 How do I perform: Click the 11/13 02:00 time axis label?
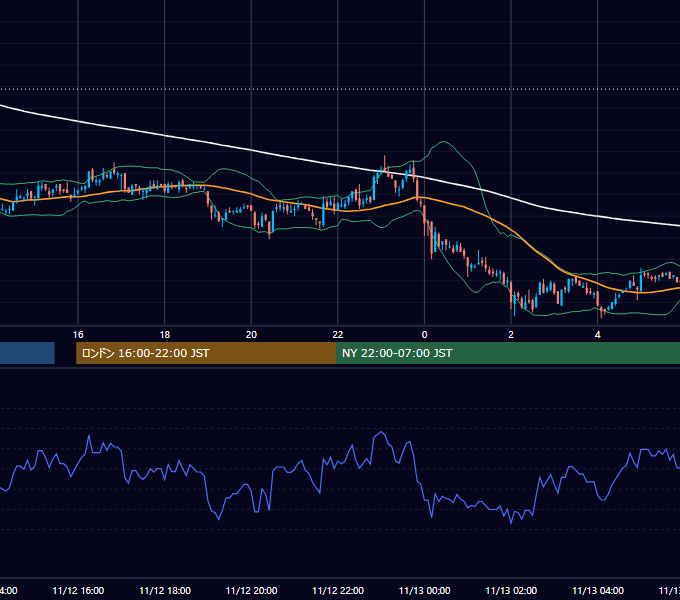(x=511, y=590)
